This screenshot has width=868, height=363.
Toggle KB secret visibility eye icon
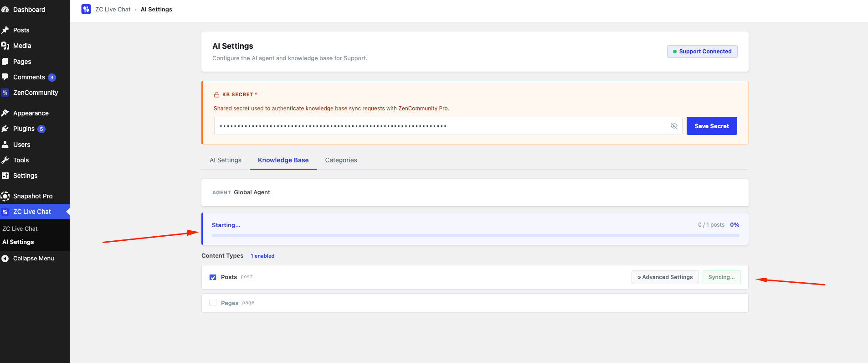tap(674, 126)
